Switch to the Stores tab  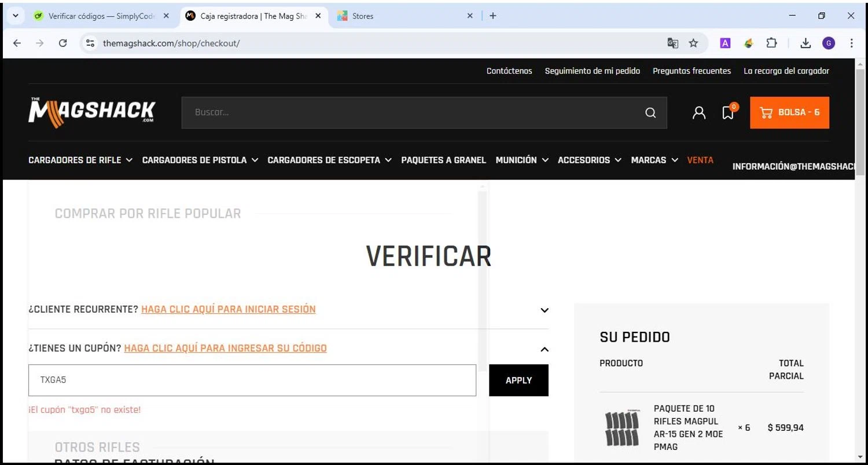pyautogui.click(x=405, y=16)
